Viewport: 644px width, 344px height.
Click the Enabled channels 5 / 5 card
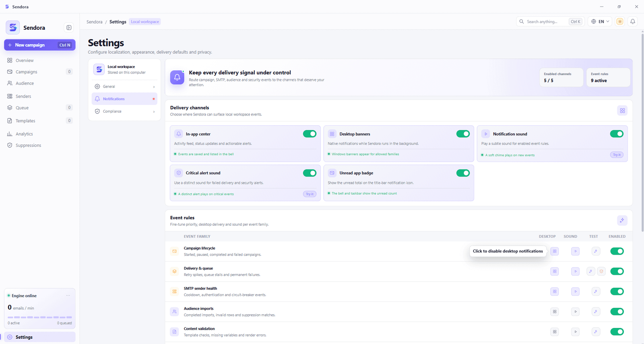[561, 77]
